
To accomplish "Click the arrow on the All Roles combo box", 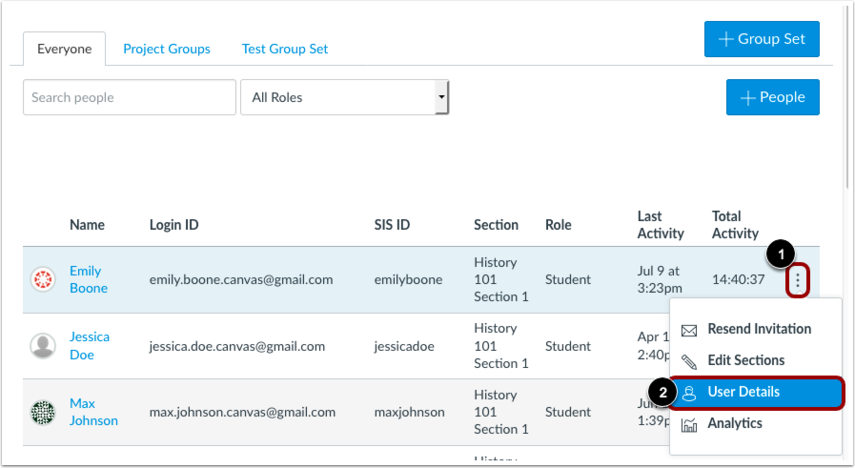I will [441, 97].
